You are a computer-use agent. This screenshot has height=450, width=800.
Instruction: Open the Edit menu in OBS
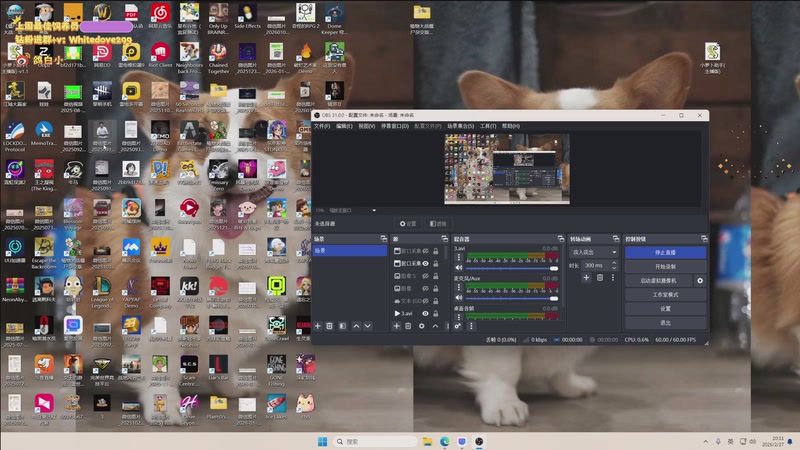(x=344, y=126)
